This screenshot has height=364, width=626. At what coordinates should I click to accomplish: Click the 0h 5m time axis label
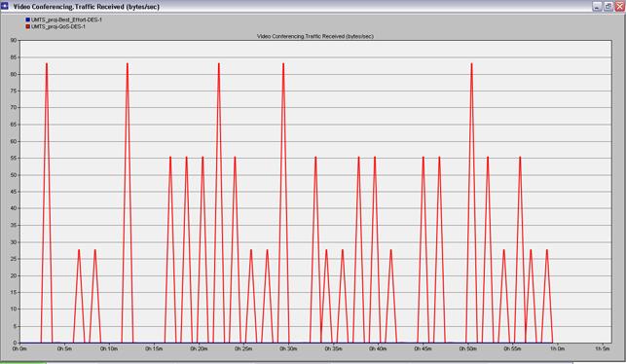64,348
